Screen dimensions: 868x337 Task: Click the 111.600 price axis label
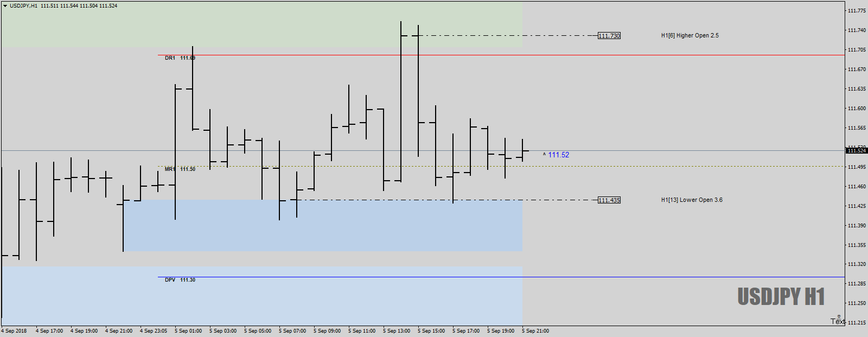(x=857, y=109)
